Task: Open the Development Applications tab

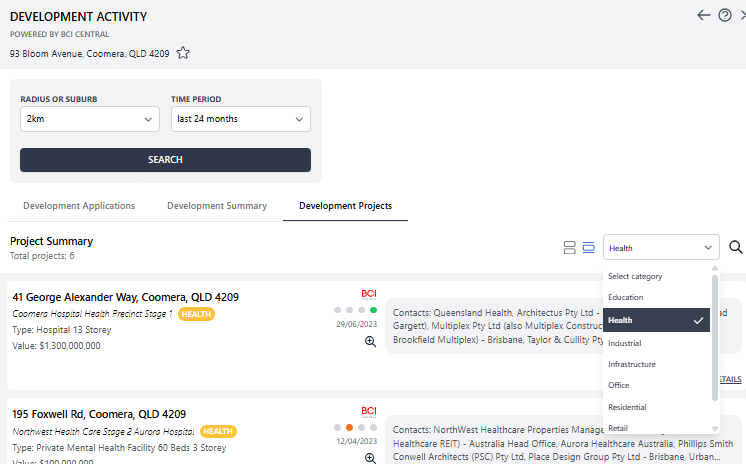Action: (x=79, y=206)
